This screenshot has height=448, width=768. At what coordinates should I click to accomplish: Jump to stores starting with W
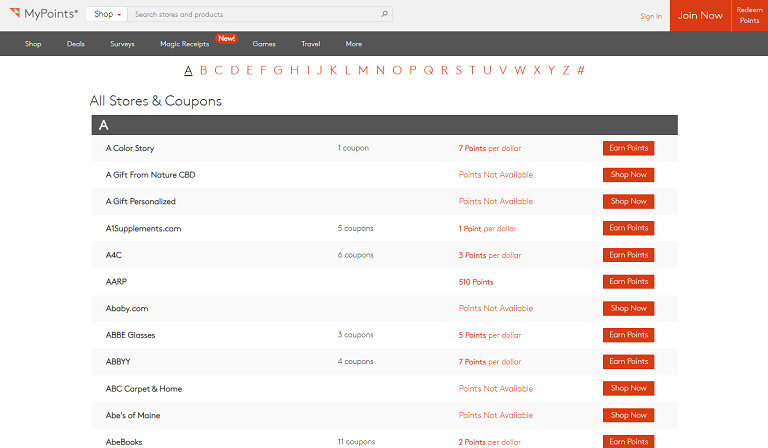click(x=520, y=71)
